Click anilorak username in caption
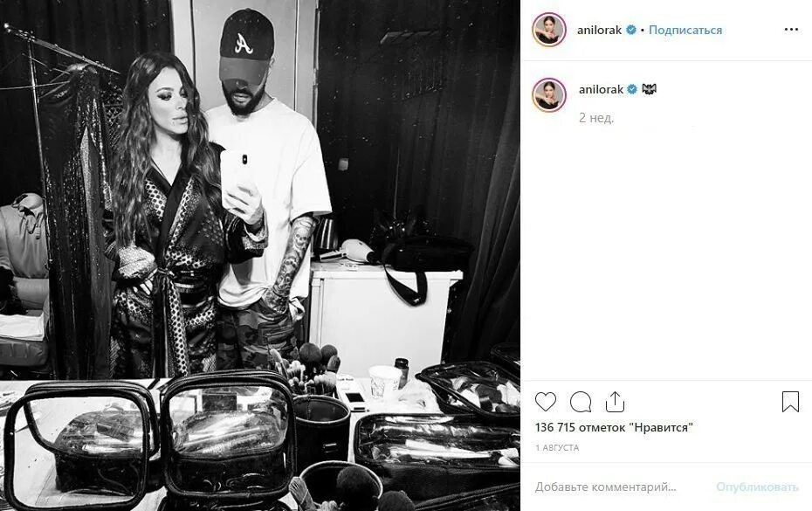This screenshot has height=511, width=812. click(x=601, y=90)
